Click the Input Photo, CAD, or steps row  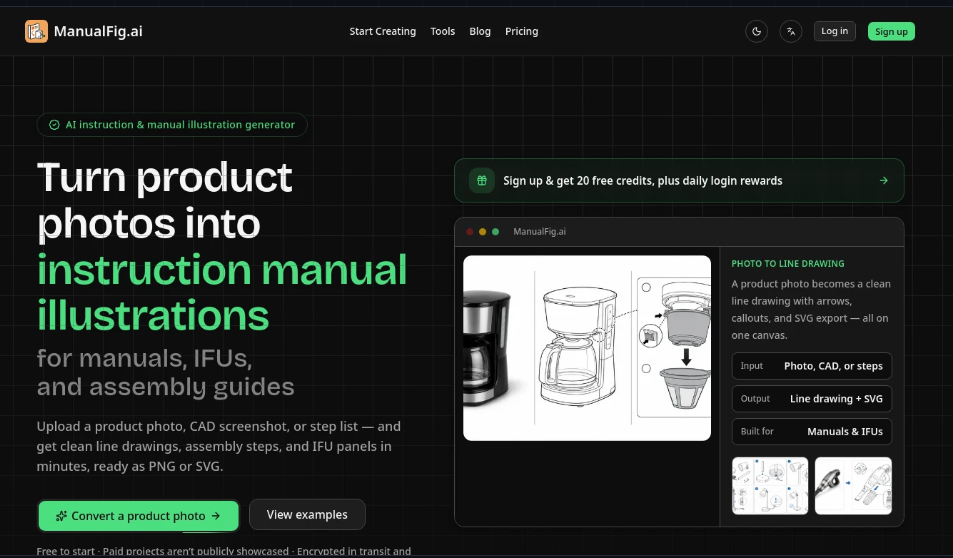point(811,366)
